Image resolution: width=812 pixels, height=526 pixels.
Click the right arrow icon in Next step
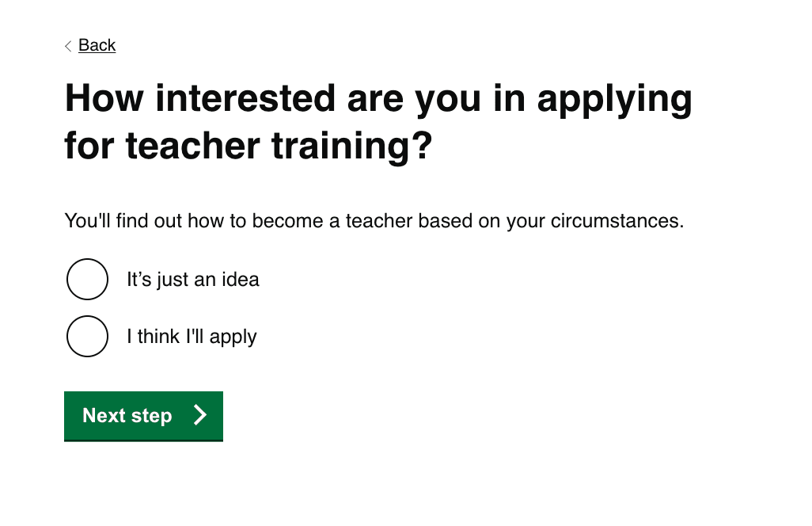(x=200, y=415)
